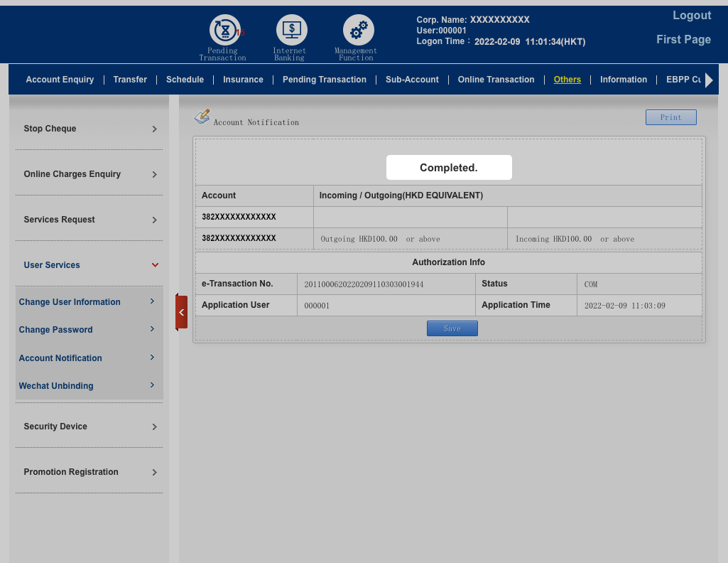Viewport: 728px width, 563px height.
Task: Open the Services Request section
Action: click(89, 220)
